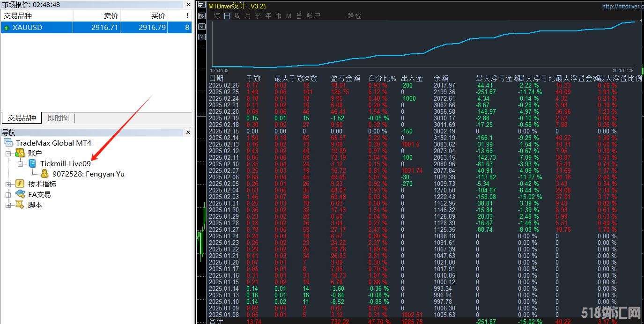Select account 9072528: Fengyan Yu

(88, 174)
